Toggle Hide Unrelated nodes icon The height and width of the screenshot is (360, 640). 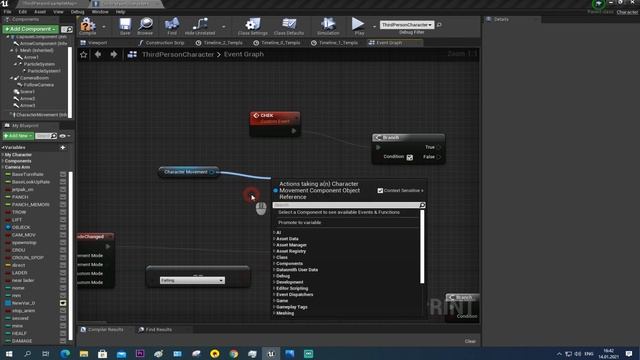tap(200, 24)
